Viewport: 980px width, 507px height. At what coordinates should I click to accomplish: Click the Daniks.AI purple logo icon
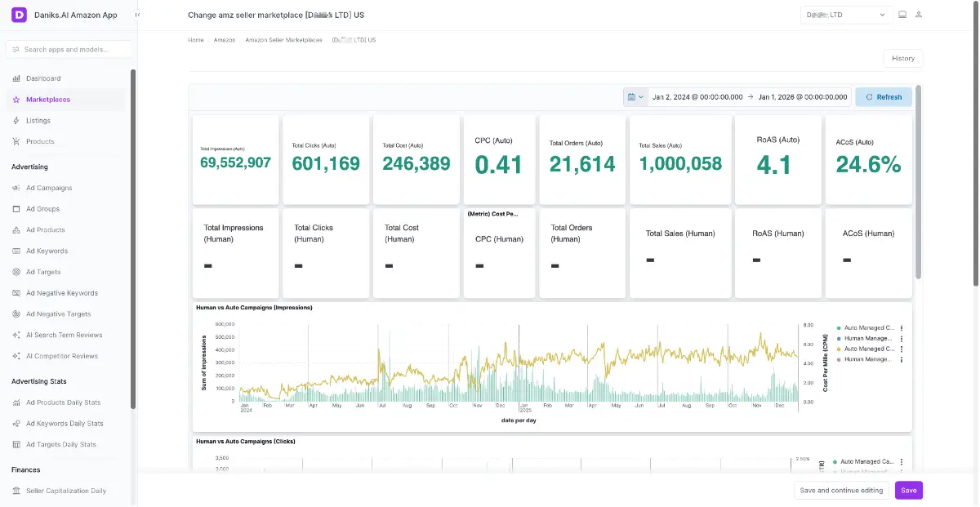pos(20,15)
